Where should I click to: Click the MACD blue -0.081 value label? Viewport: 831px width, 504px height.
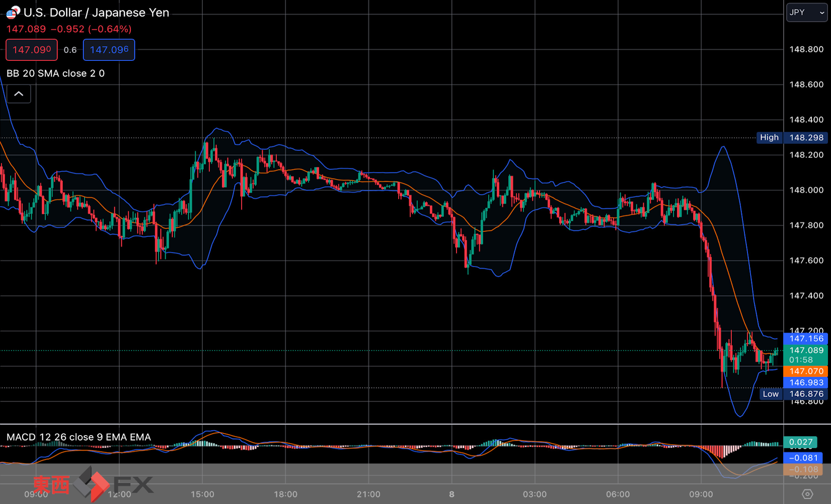click(x=803, y=458)
